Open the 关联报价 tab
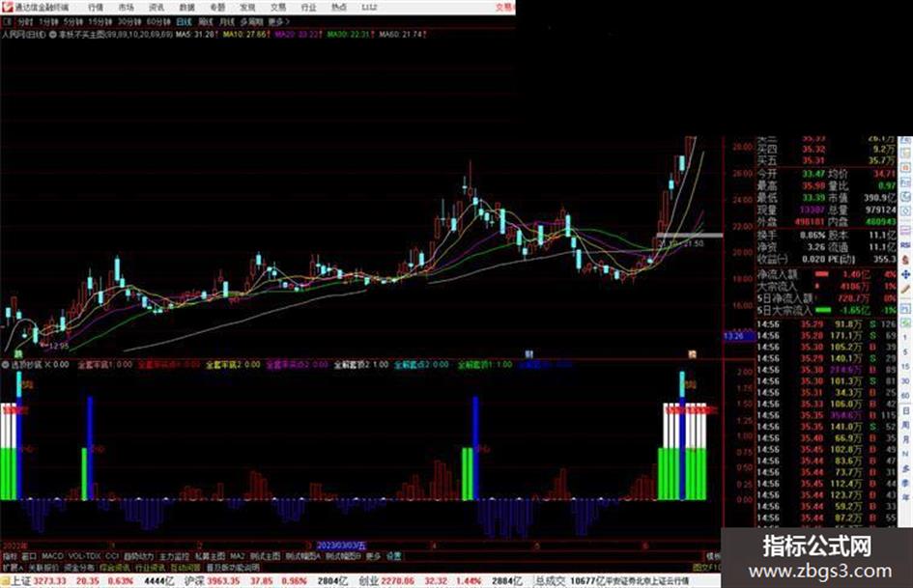Viewport: 913px width, 588px height. tap(43, 568)
